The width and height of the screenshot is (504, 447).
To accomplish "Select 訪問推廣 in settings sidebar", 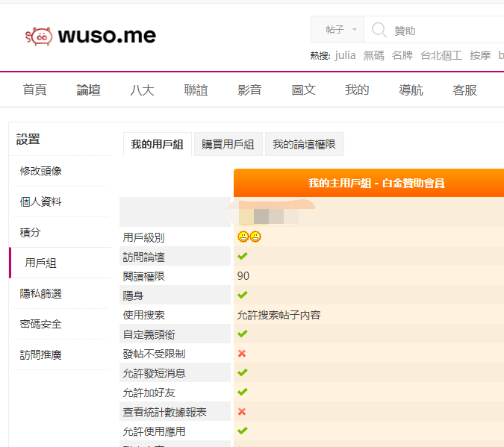I will tap(40, 354).
